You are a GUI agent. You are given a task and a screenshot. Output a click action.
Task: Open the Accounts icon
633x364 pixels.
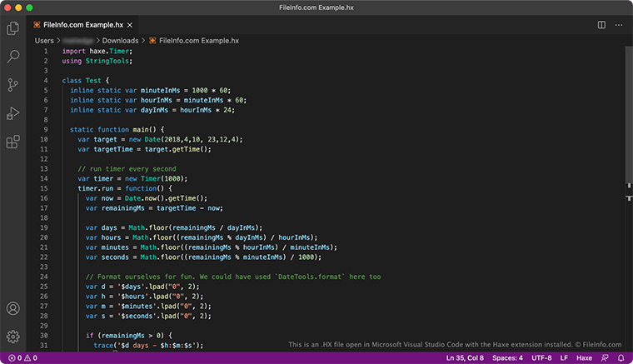pyautogui.click(x=12, y=309)
